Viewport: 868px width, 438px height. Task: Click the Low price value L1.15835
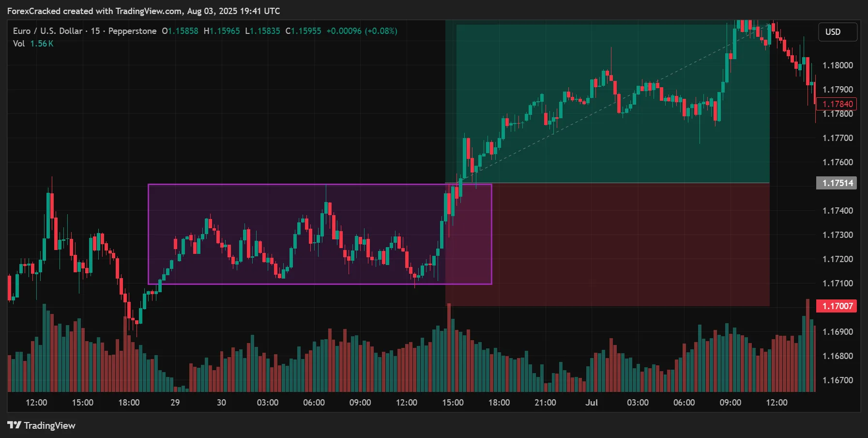261,31
